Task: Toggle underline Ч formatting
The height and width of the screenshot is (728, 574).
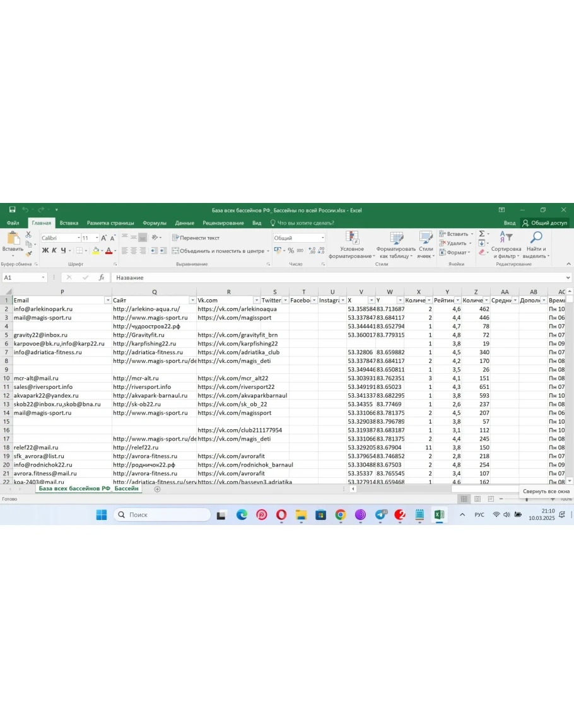Action: (x=63, y=251)
